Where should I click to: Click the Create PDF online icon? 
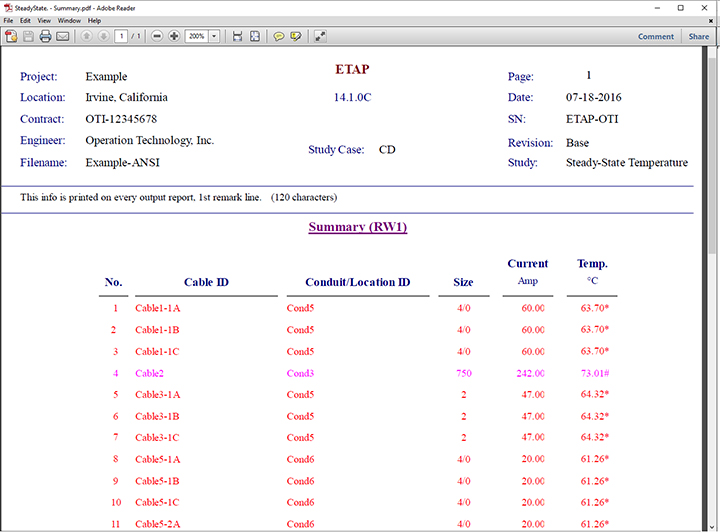tap(11, 36)
